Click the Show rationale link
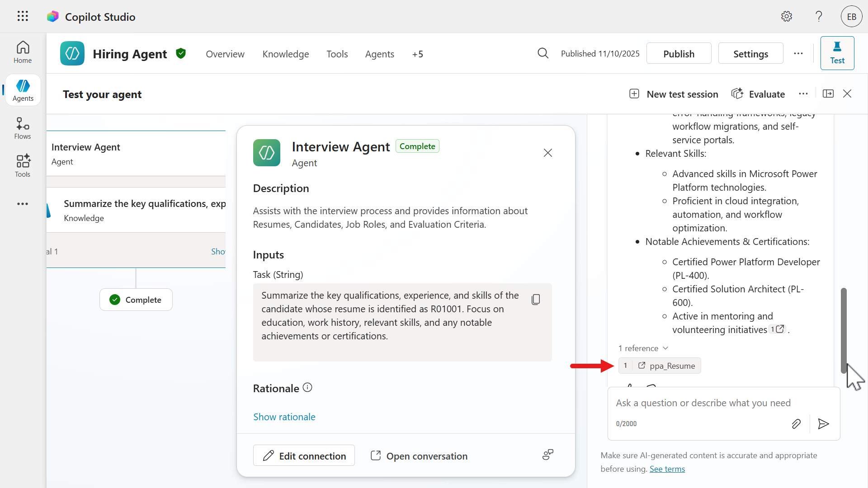 pyautogui.click(x=284, y=417)
